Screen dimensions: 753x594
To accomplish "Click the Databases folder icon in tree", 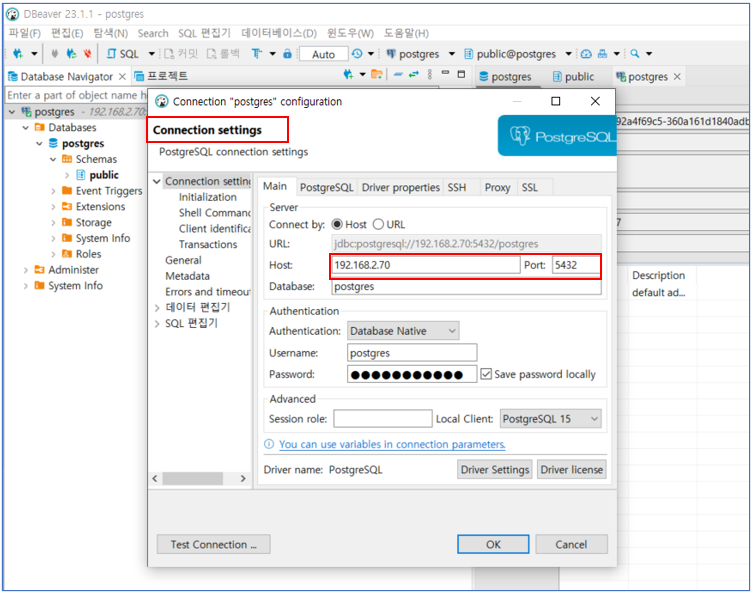I will (40, 127).
